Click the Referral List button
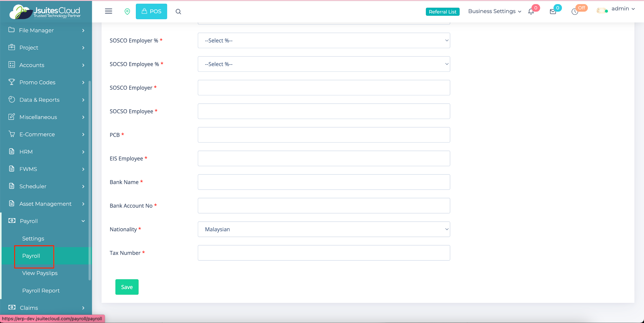644x323 pixels. pos(442,12)
